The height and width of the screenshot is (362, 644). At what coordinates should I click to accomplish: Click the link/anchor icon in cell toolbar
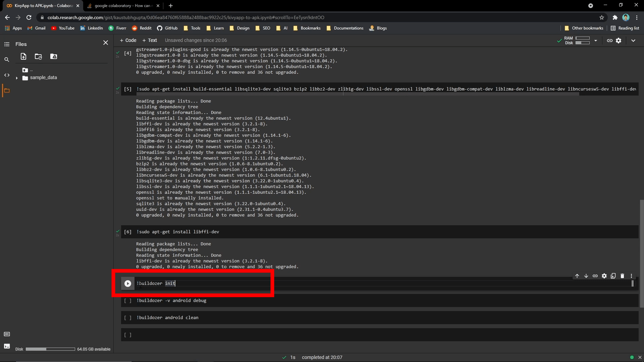click(595, 276)
